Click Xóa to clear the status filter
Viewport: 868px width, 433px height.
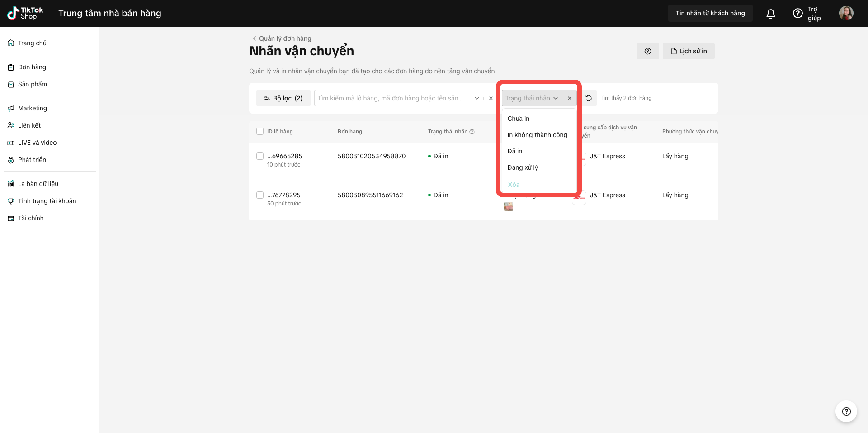[514, 185]
